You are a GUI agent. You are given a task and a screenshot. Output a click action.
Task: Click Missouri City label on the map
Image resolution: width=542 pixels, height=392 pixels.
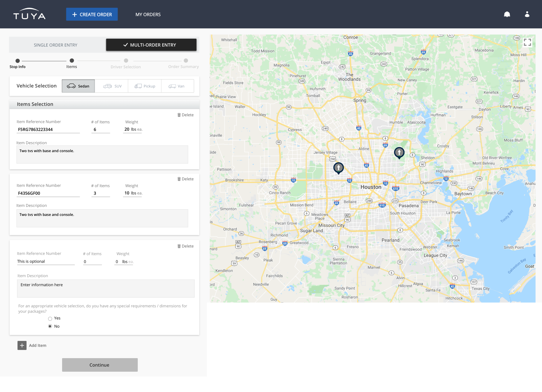331,225
